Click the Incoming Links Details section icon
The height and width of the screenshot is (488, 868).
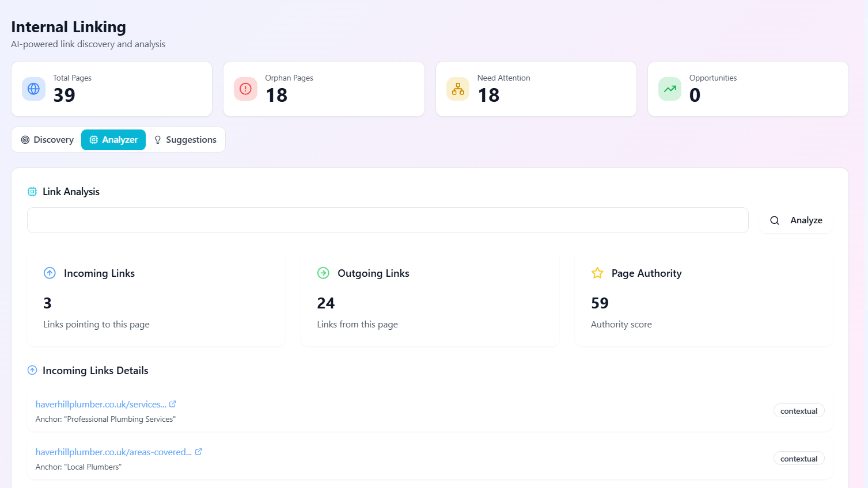pyautogui.click(x=32, y=370)
